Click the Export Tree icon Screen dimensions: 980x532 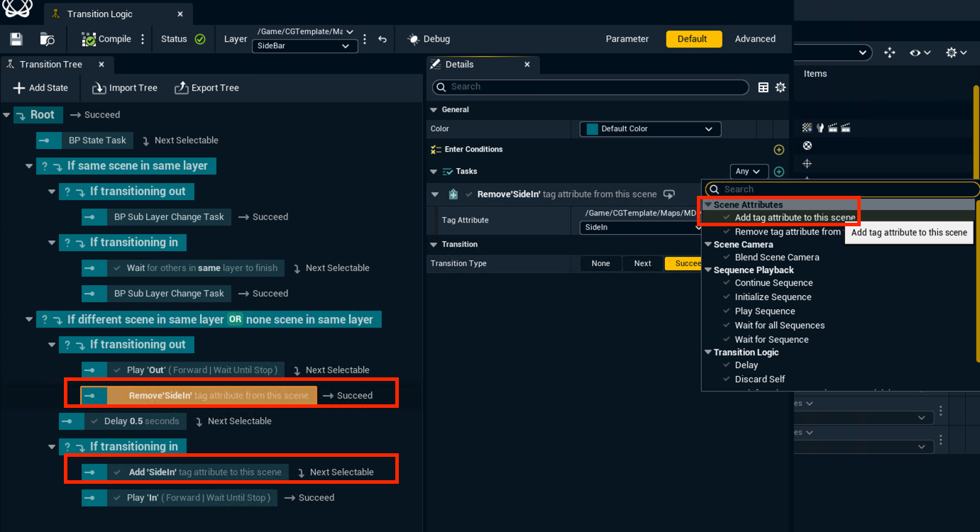click(181, 88)
